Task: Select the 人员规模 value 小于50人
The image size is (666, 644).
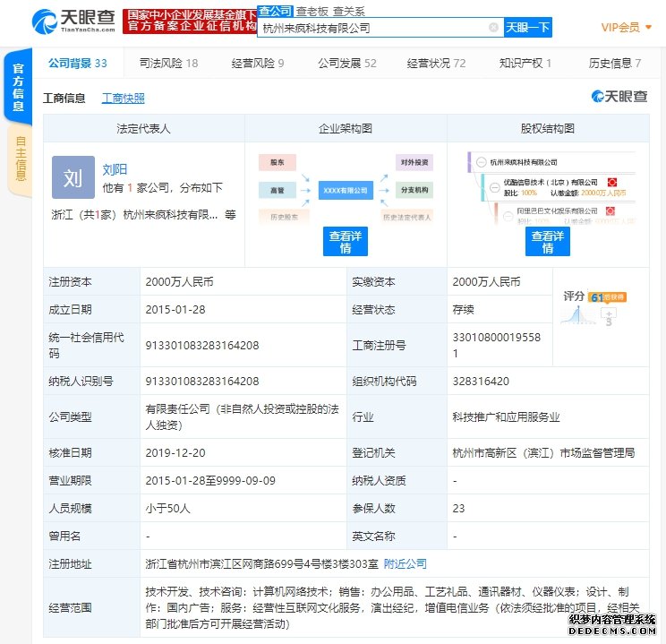Action: (167, 509)
